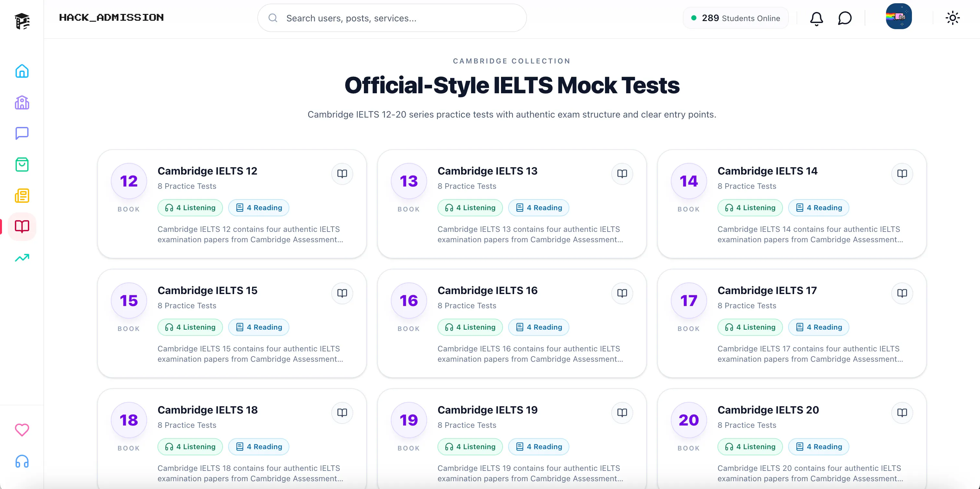Screen dimensions: 980x489
Task: Select 4 Listening on Cambridge IELTS 17
Action: pos(750,327)
